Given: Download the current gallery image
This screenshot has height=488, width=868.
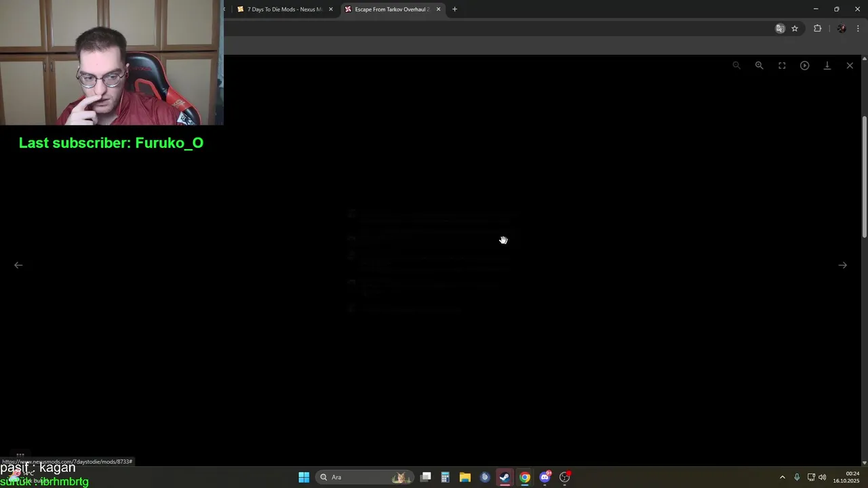Looking at the screenshot, I should coord(827,66).
